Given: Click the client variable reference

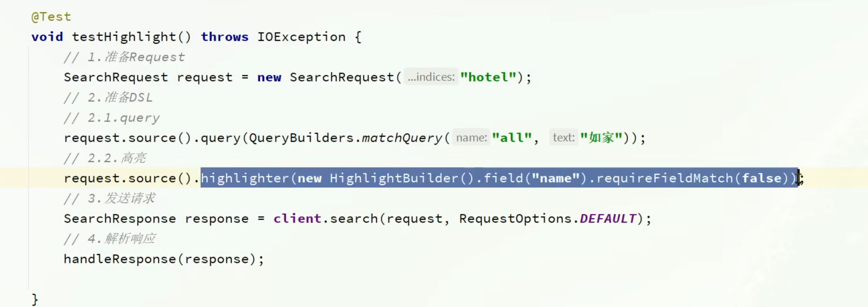Looking at the screenshot, I should pos(297,219).
